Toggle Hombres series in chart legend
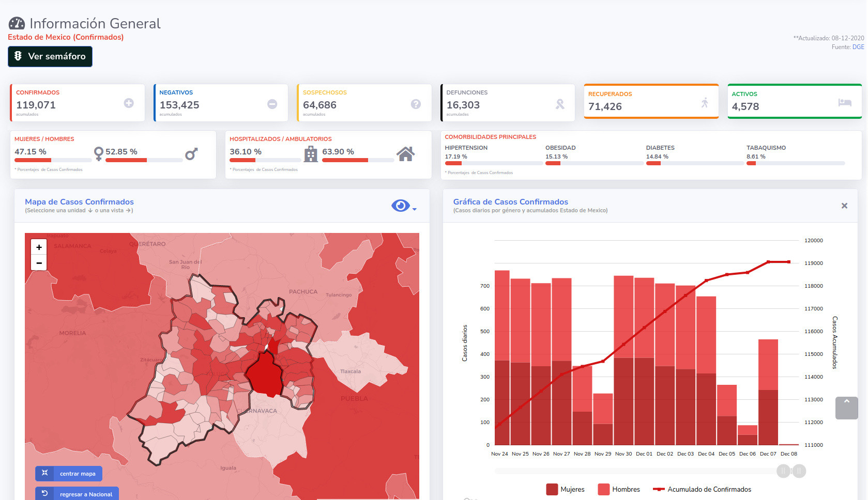The height and width of the screenshot is (500, 868). pyautogui.click(x=619, y=489)
